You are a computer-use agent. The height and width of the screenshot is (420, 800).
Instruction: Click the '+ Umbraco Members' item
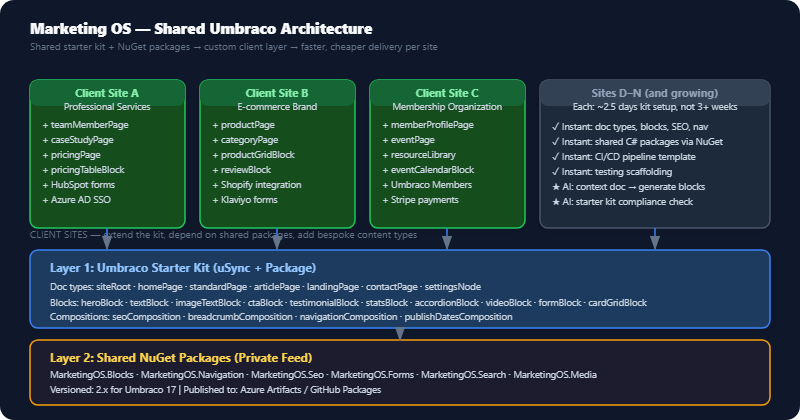(427, 185)
